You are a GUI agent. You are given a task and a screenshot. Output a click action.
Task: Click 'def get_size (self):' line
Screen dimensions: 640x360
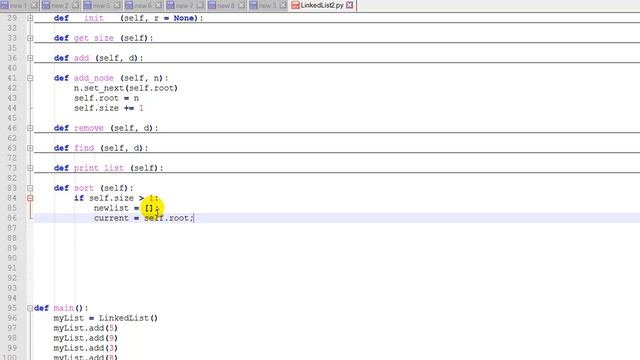pos(104,38)
